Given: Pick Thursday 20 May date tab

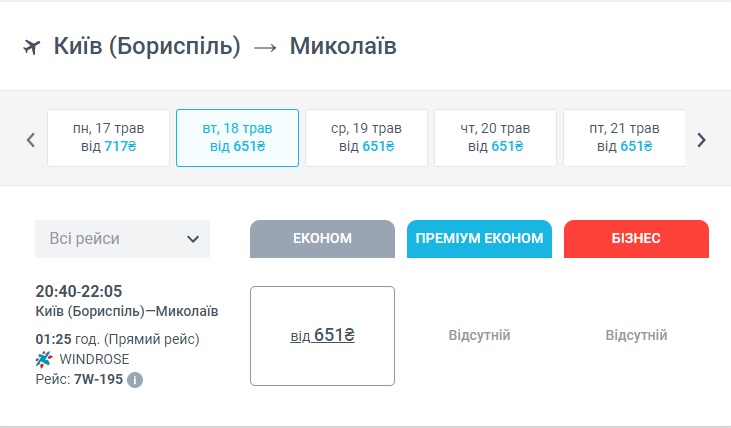Looking at the screenshot, I should pyautogui.click(x=495, y=137).
